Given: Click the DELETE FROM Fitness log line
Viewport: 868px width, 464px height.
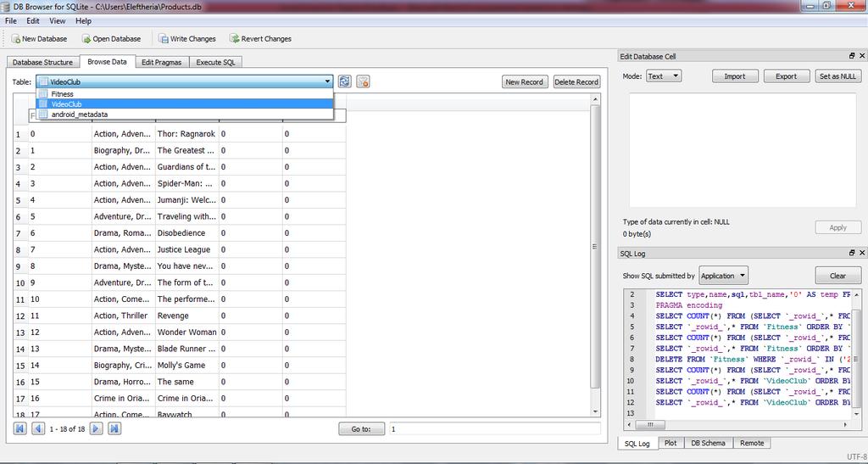Looking at the screenshot, I should click(753, 360).
